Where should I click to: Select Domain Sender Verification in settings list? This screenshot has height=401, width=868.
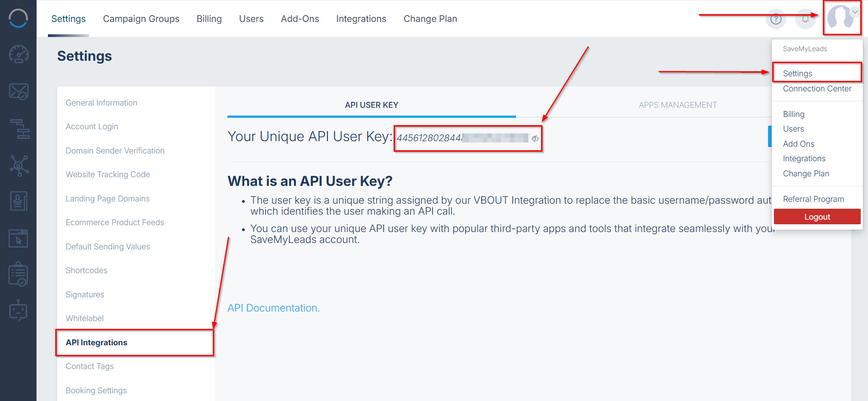[x=115, y=151]
